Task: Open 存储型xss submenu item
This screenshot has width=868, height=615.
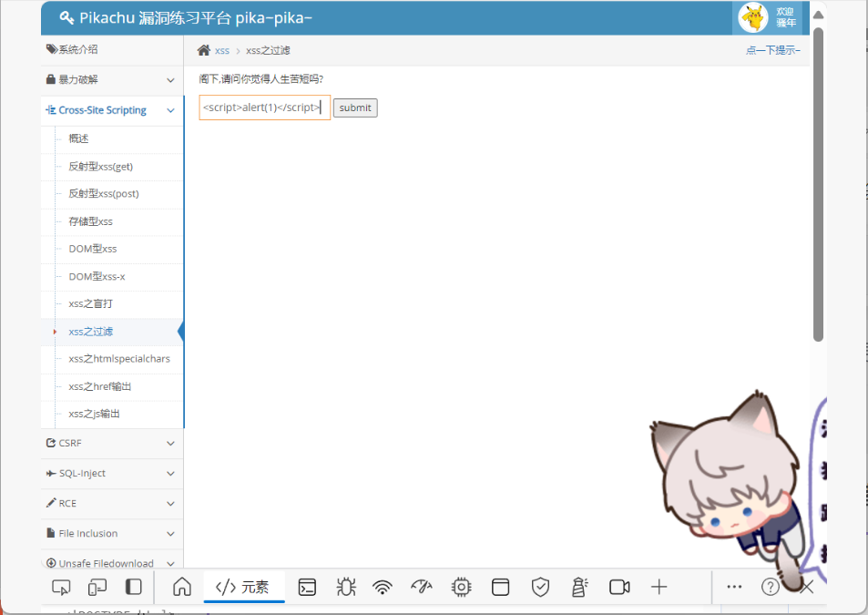Action: [x=91, y=221]
